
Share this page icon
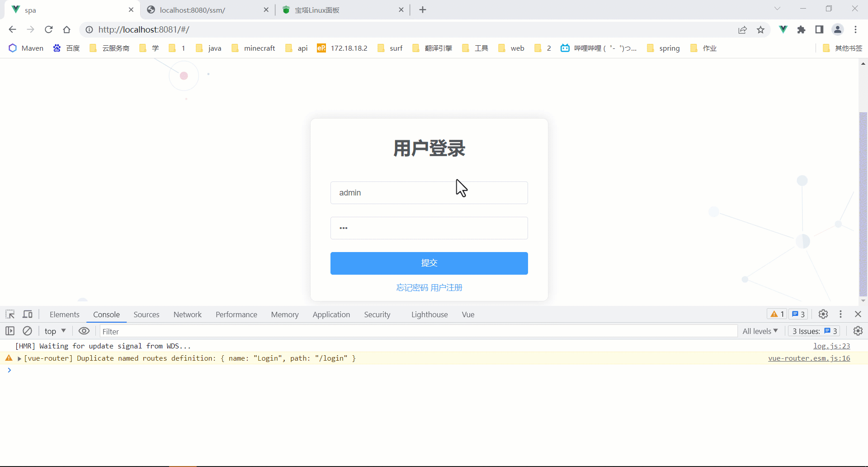(742, 29)
